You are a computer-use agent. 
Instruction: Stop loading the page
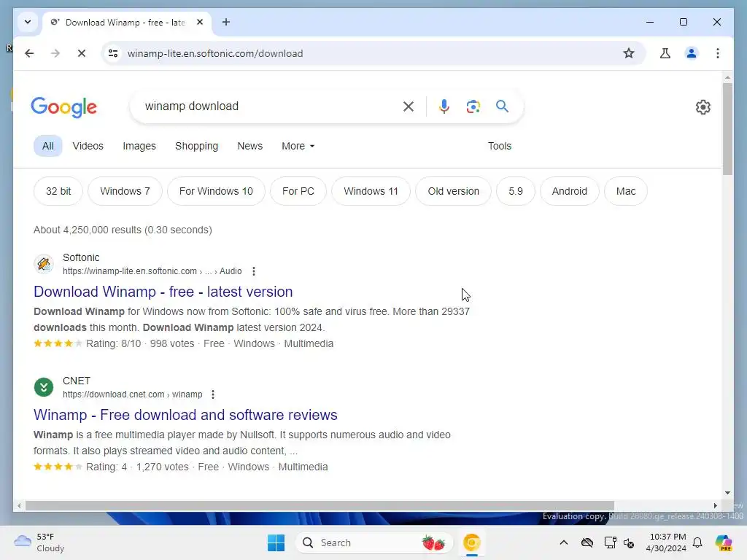click(82, 53)
